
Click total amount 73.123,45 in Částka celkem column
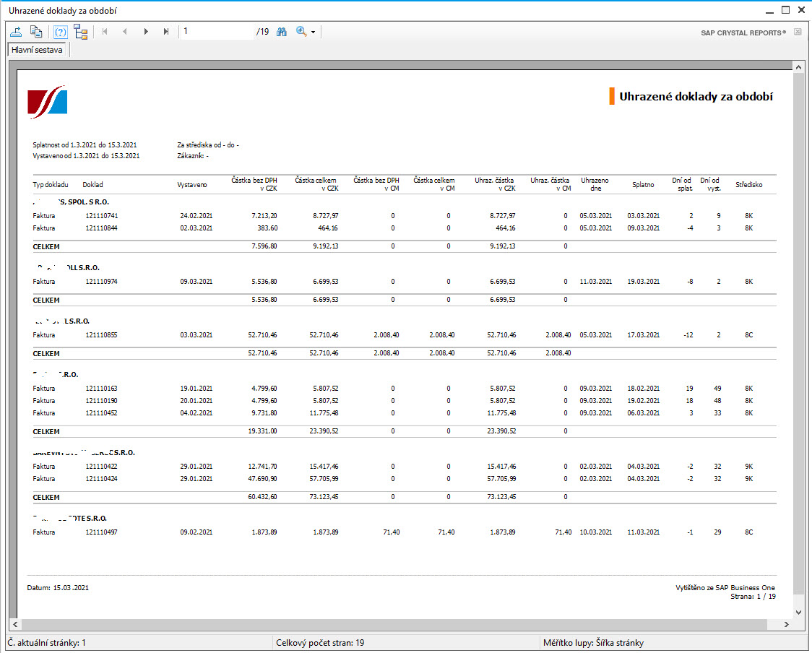tap(324, 497)
